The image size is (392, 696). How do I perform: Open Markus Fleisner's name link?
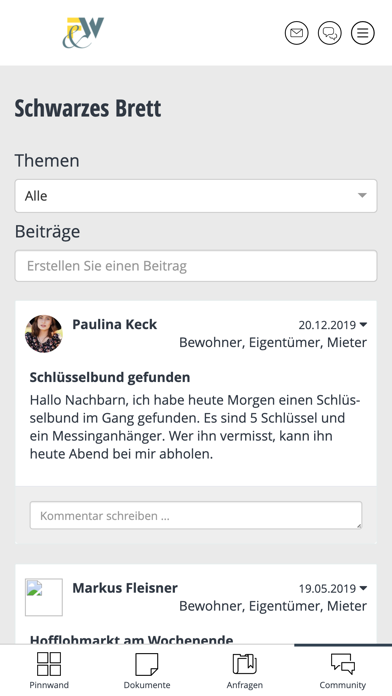[x=125, y=588]
